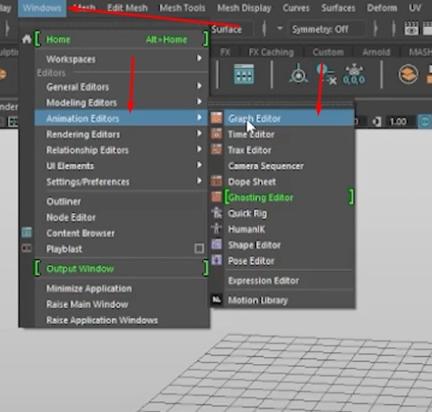Expand the General Editors submenu

[x=122, y=87]
